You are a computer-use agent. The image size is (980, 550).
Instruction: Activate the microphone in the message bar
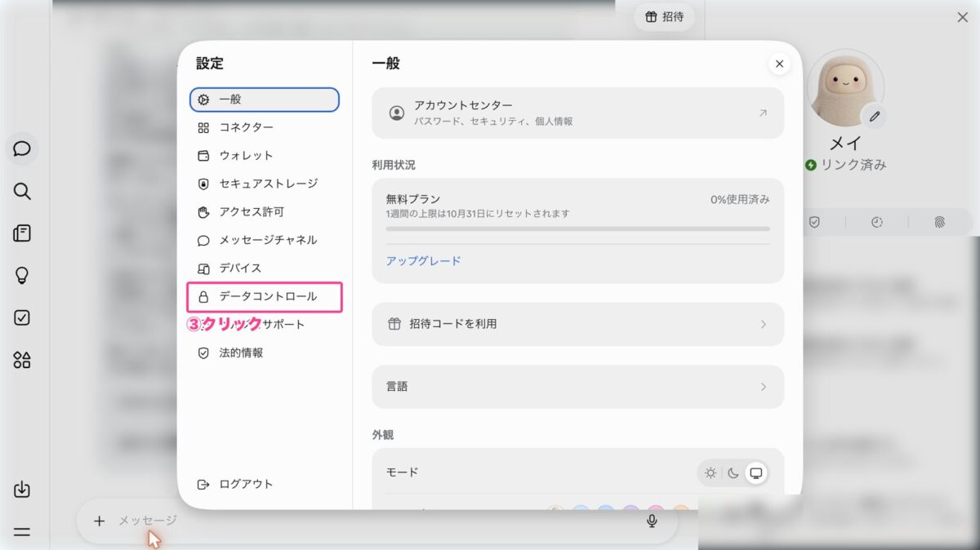pyautogui.click(x=652, y=521)
